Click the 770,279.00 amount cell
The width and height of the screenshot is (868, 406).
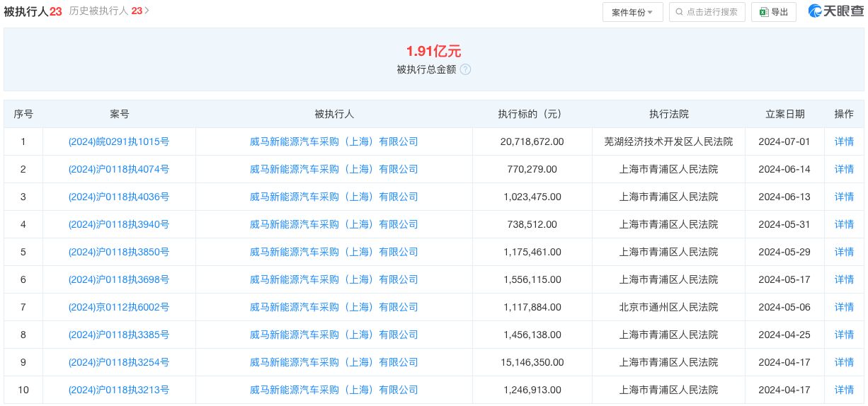point(532,169)
